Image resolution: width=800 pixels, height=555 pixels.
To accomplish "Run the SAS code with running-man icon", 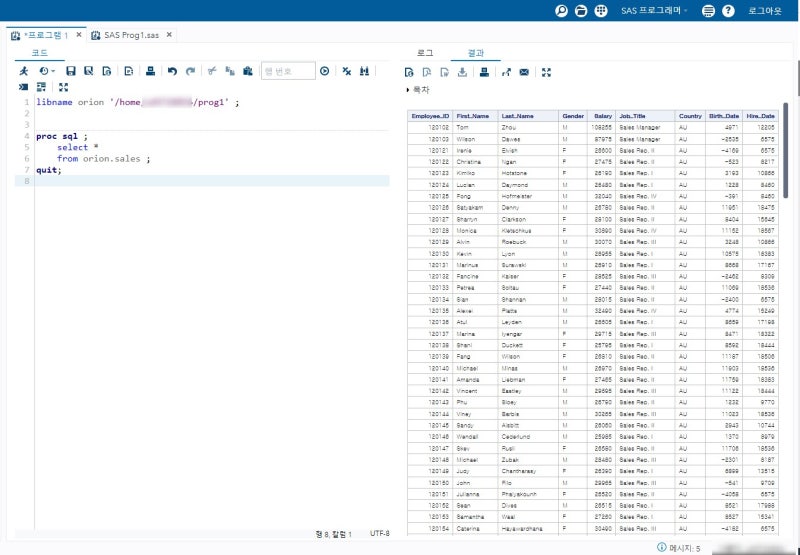I will point(24,72).
